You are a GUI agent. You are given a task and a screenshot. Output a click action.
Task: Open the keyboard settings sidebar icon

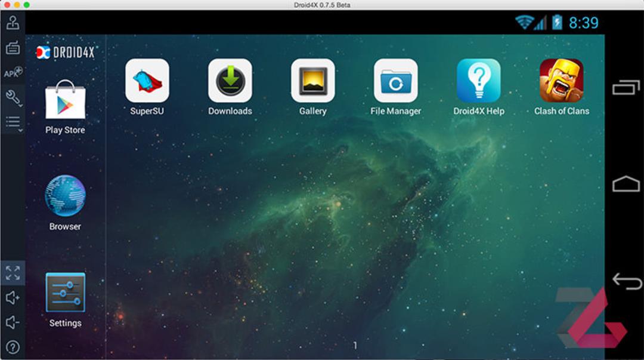[13, 48]
